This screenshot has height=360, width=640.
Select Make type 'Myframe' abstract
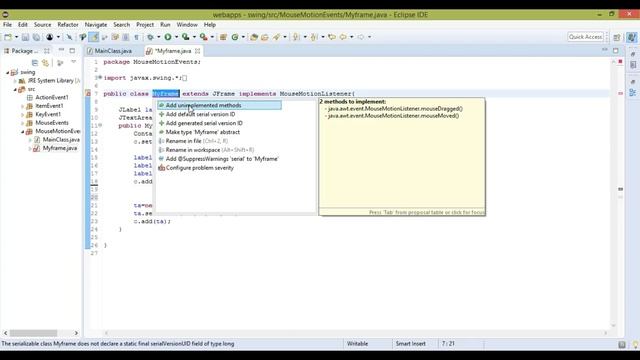(202, 132)
